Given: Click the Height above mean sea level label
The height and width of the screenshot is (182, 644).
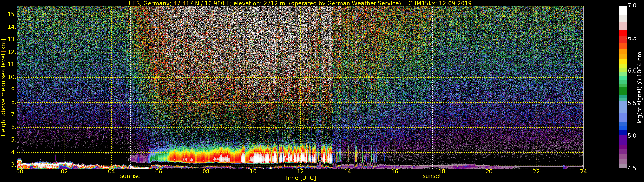Looking at the screenshot, I should click(3, 87).
